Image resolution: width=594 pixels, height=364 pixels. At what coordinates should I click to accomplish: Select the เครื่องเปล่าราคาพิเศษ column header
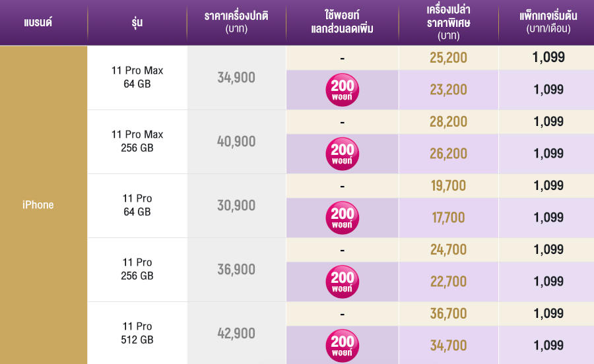(448, 23)
